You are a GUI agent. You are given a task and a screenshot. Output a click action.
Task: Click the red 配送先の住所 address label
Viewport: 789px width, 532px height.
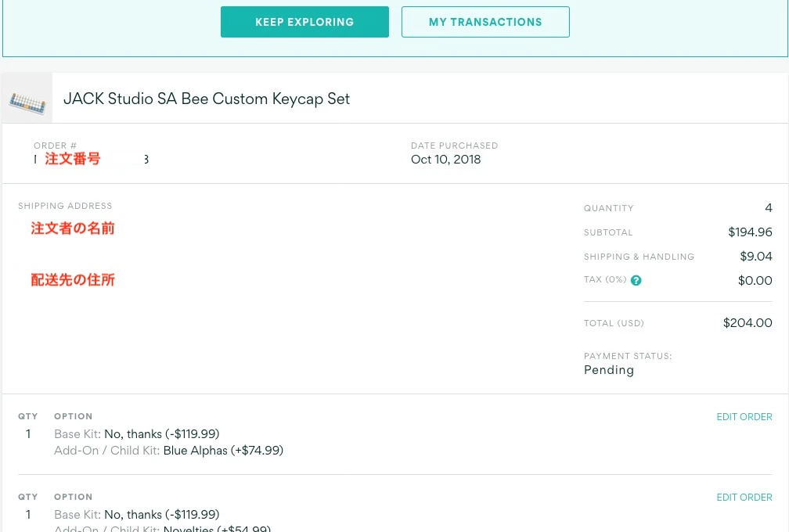coord(73,279)
